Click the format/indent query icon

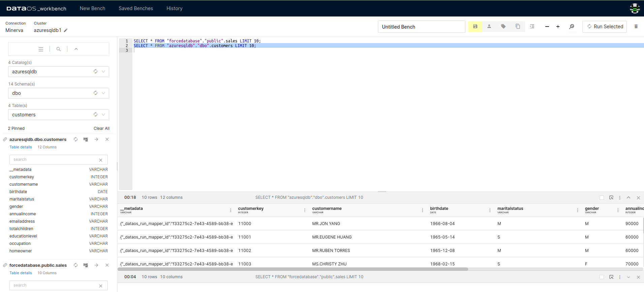point(532,26)
